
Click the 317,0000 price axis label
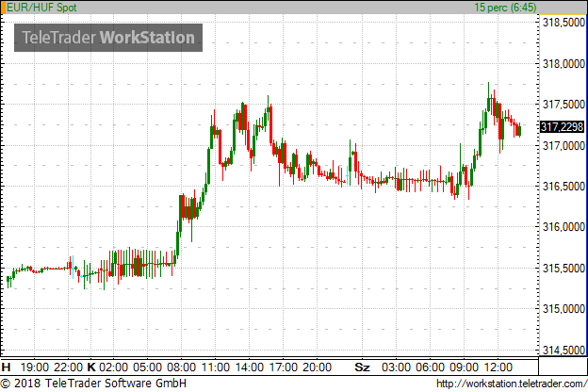pos(563,145)
